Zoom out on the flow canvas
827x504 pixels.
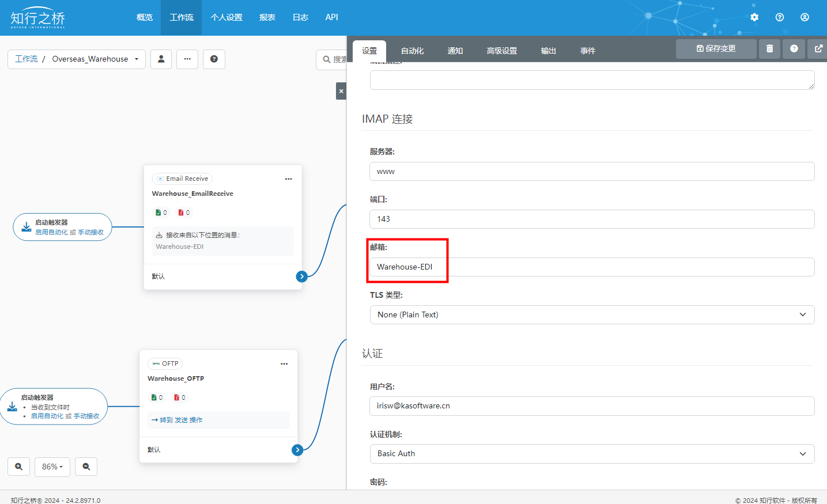pos(86,467)
